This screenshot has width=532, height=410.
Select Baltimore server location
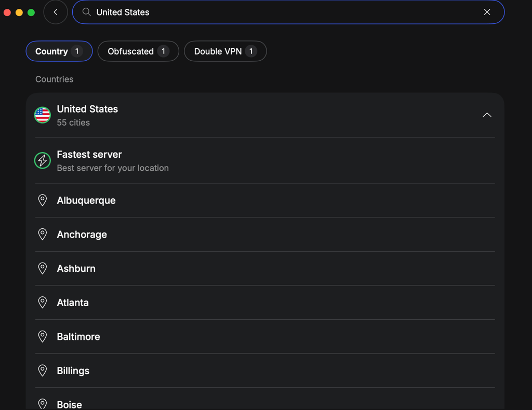click(265, 336)
